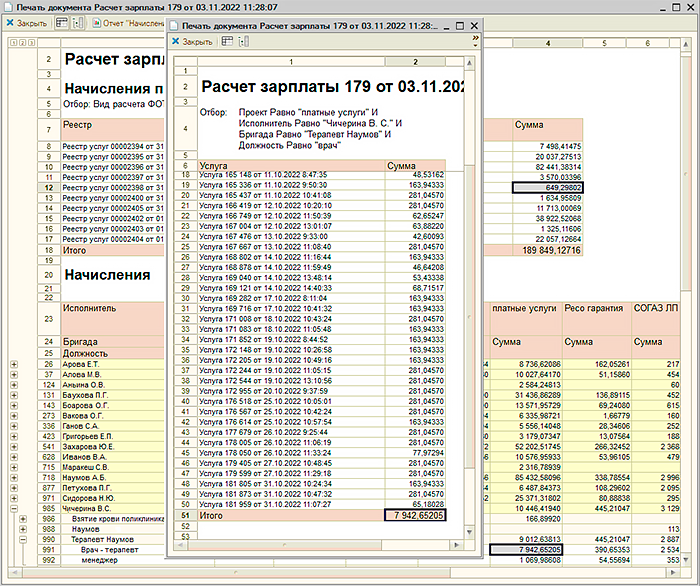This screenshot has width=700, height=586.
Task: Expand the Арова Е.Т. row group
Action: point(13,365)
